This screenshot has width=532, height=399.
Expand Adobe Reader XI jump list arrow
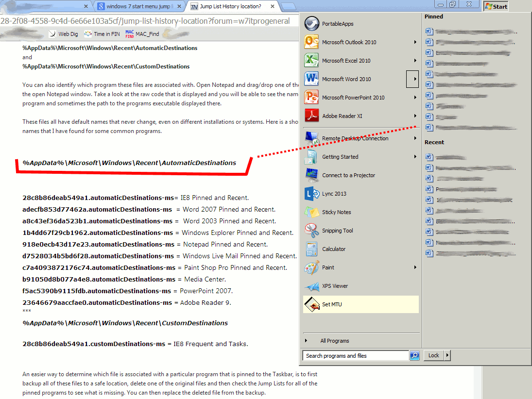415,116
